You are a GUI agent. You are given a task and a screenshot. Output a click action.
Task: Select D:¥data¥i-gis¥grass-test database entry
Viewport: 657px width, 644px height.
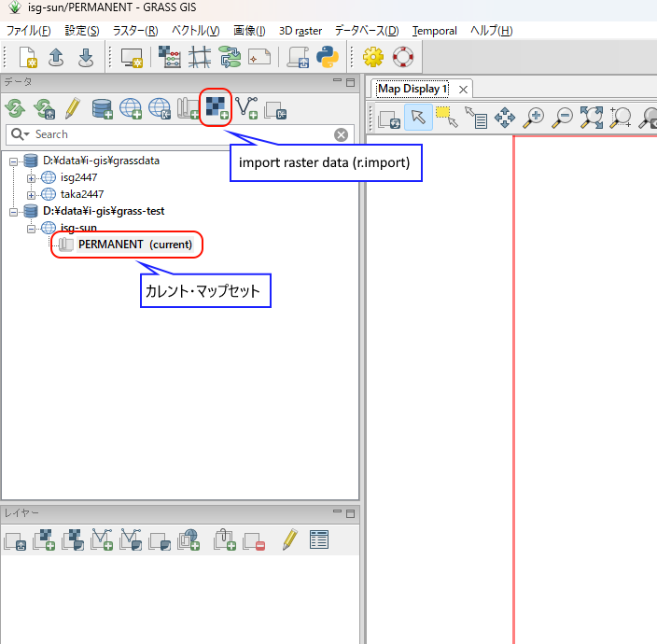[x=104, y=211]
